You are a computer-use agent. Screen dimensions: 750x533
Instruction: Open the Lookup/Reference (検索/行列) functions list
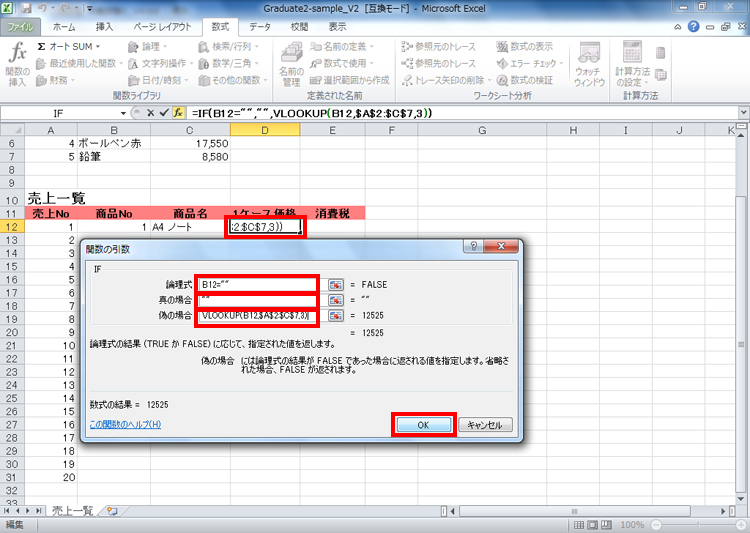[x=229, y=46]
